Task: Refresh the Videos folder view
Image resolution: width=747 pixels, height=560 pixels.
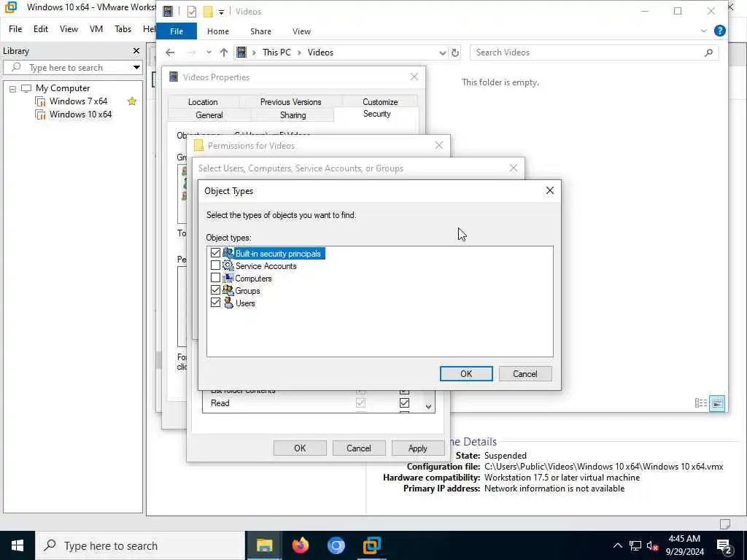Action: (455, 52)
